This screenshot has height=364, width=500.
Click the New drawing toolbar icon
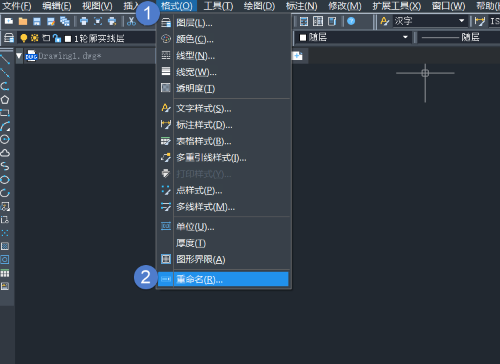pyautogui.click(x=9, y=21)
